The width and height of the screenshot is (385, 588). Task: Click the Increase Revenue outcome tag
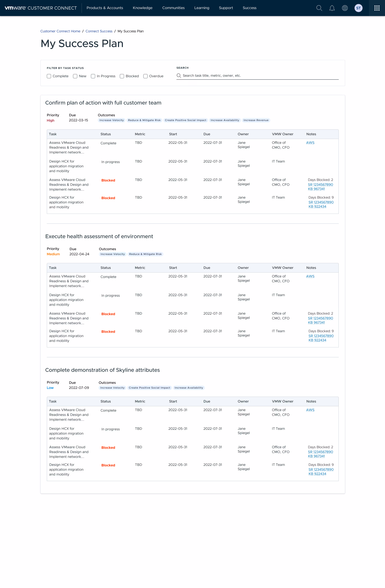pos(256,120)
